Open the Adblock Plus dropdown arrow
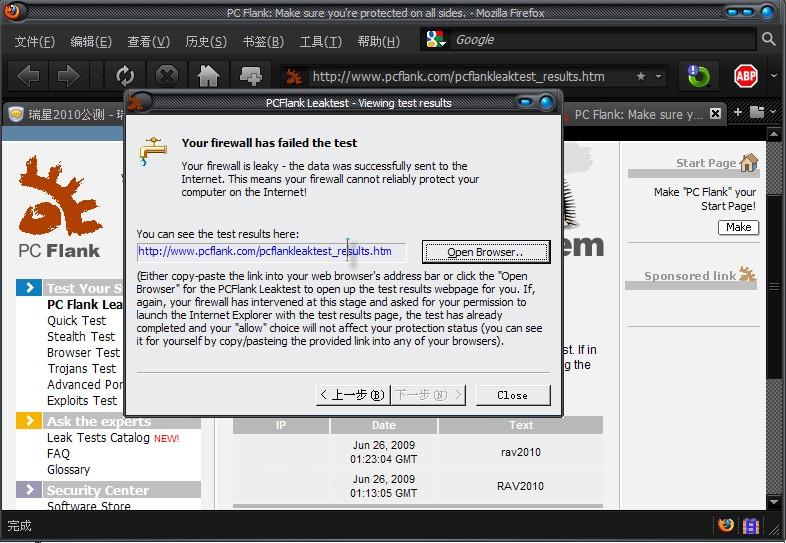Image resolution: width=786 pixels, height=543 pixels. [773, 76]
